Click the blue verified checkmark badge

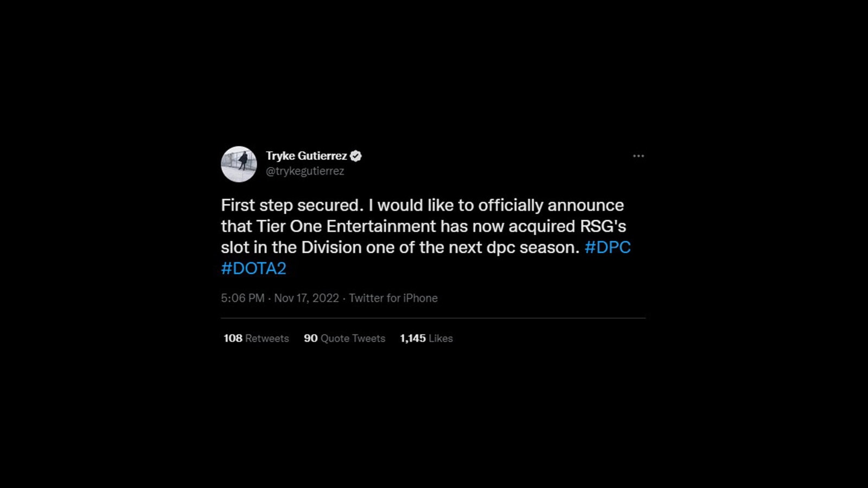[356, 156]
